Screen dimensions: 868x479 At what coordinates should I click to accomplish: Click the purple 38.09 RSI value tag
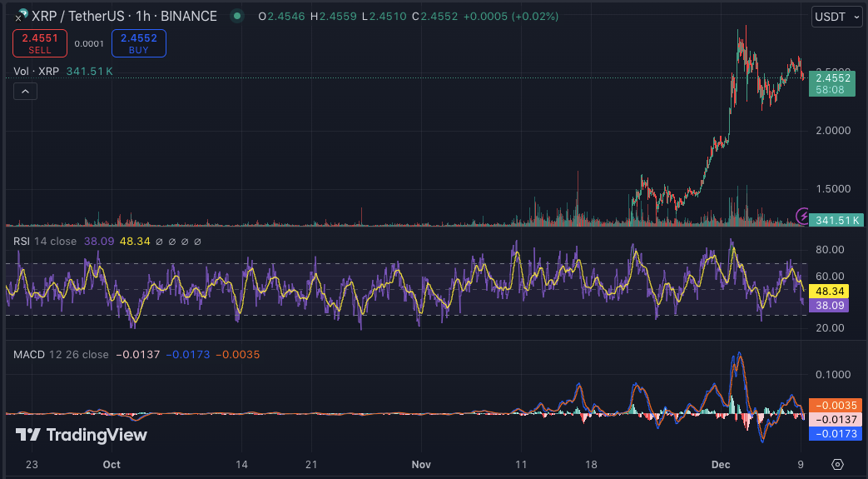click(x=831, y=306)
